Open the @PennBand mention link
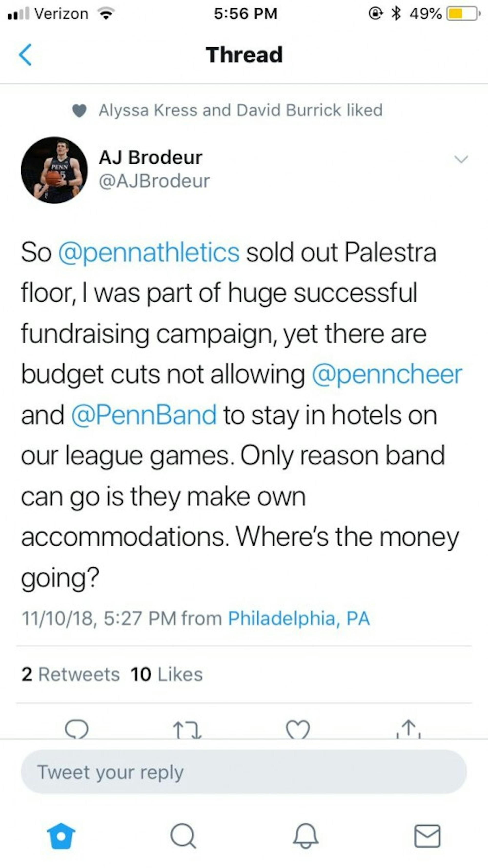488x868 pixels. point(144,415)
